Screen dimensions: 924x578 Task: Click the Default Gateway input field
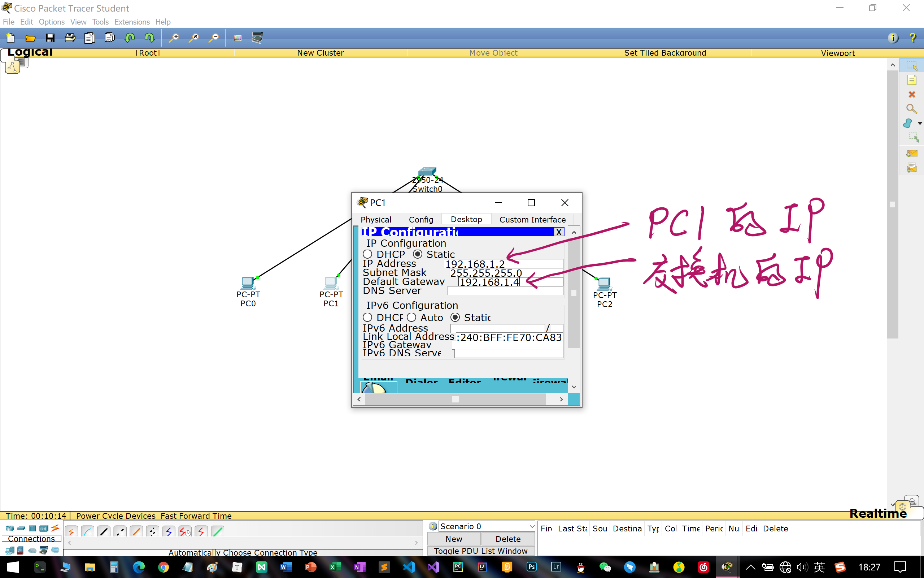pyautogui.click(x=510, y=282)
